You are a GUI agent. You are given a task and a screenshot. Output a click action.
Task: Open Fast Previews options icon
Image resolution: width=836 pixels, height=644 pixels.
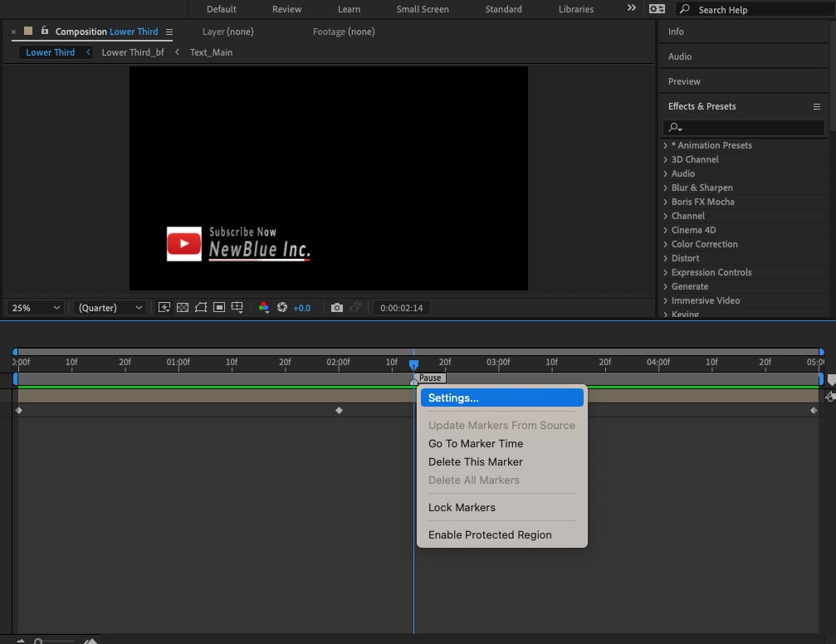164,308
